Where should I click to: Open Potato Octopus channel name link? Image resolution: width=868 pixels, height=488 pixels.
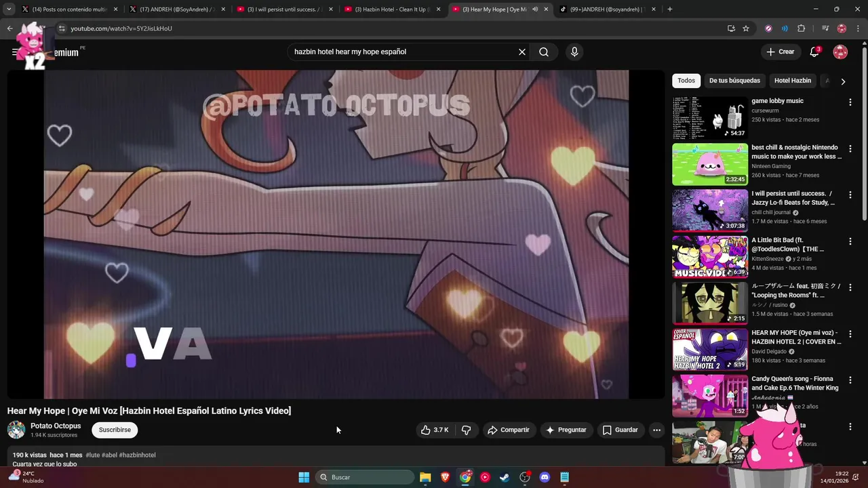click(x=56, y=426)
